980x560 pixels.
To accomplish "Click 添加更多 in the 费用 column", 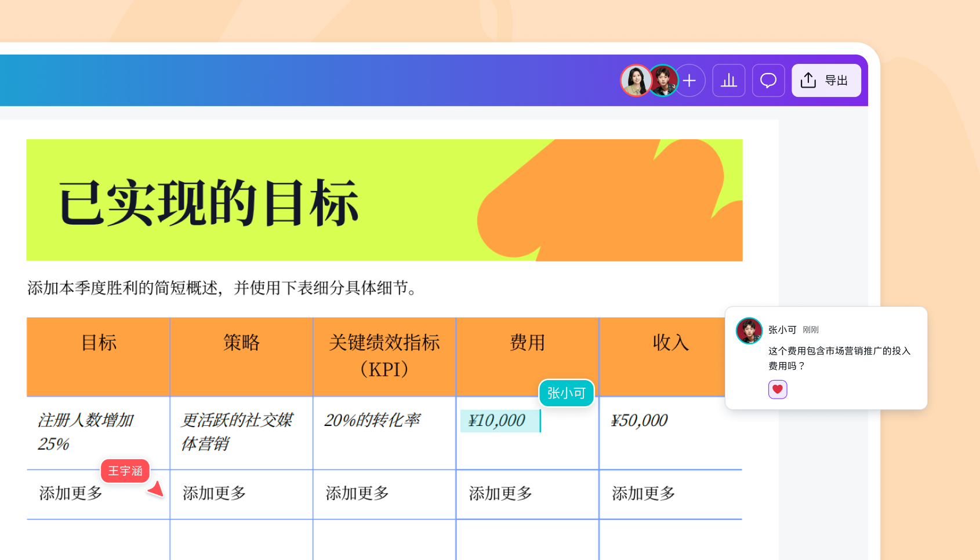I will click(x=500, y=493).
